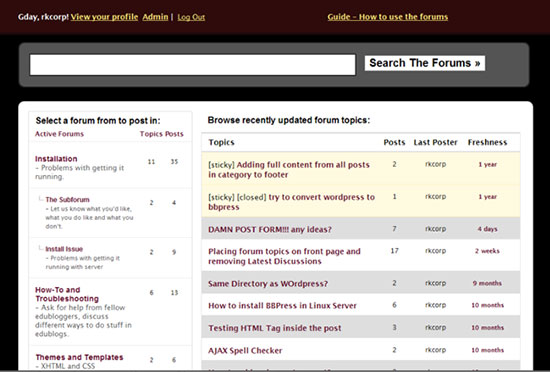Click the 11 topics count for Installation forum
This screenshot has height=372, width=550.
coord(151,162)
